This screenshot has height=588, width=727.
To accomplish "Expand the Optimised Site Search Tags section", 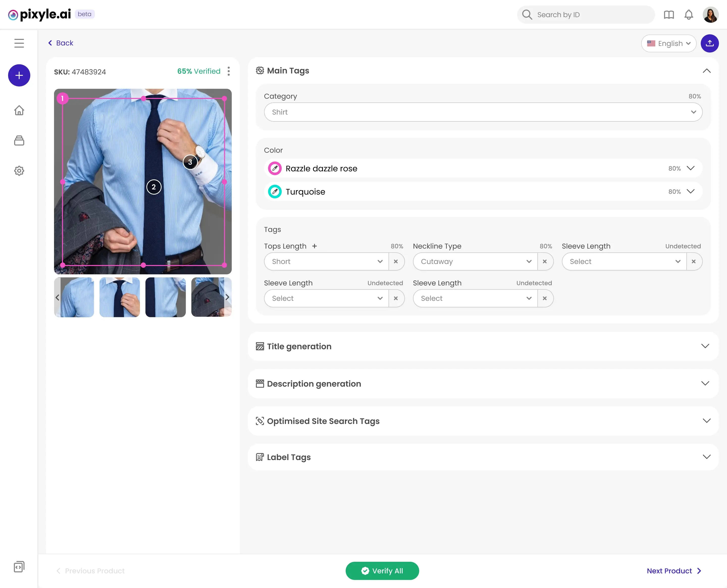I will pyautogui.click(x=706, y=421).
